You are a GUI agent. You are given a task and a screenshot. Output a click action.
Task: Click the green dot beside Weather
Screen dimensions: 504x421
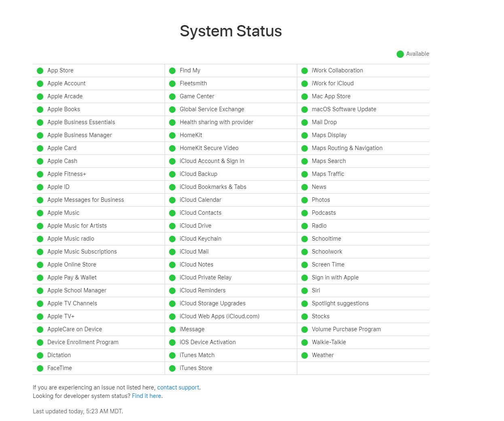pyautogui.click(x=305, y=355)
